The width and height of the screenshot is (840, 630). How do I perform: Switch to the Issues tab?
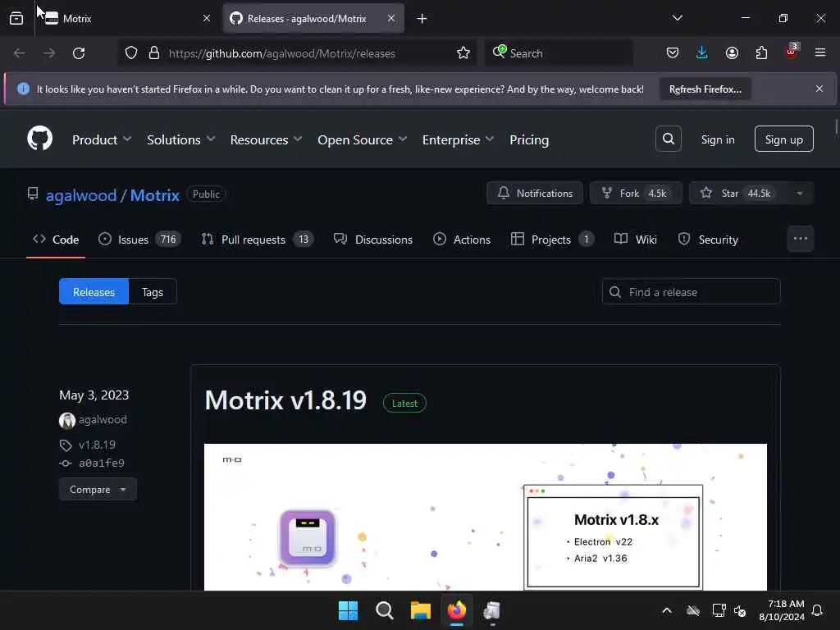click(x=139, y=240)
